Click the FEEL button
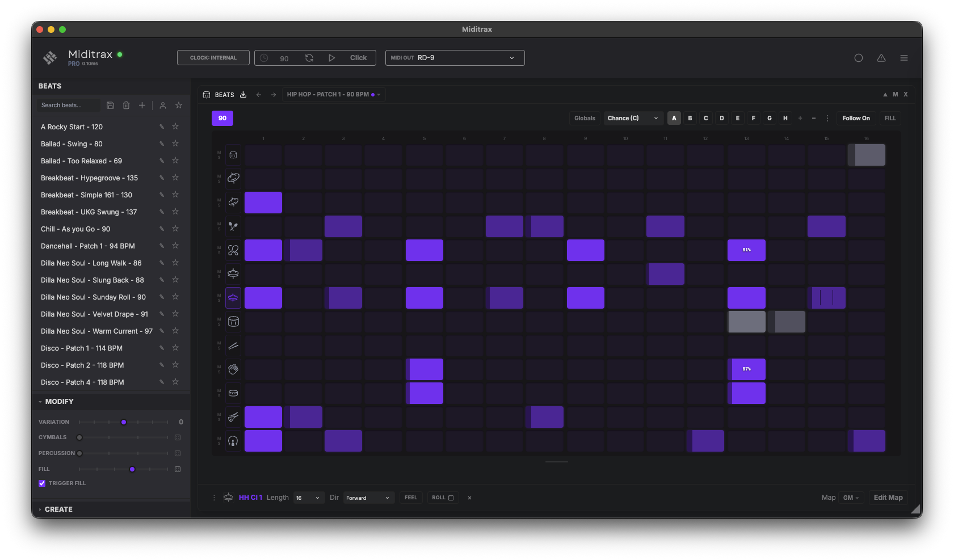 pyautogui.click(x=411, y=498)
